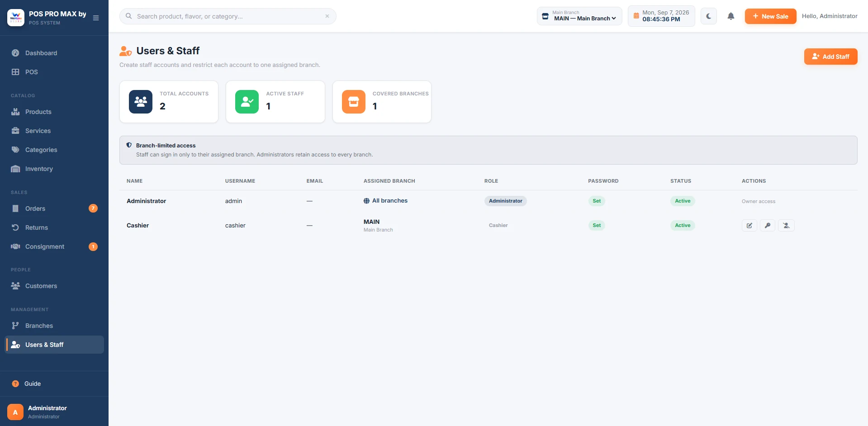Click Cashier row Active status badge

pyautogui.click(x=683, y=225)
